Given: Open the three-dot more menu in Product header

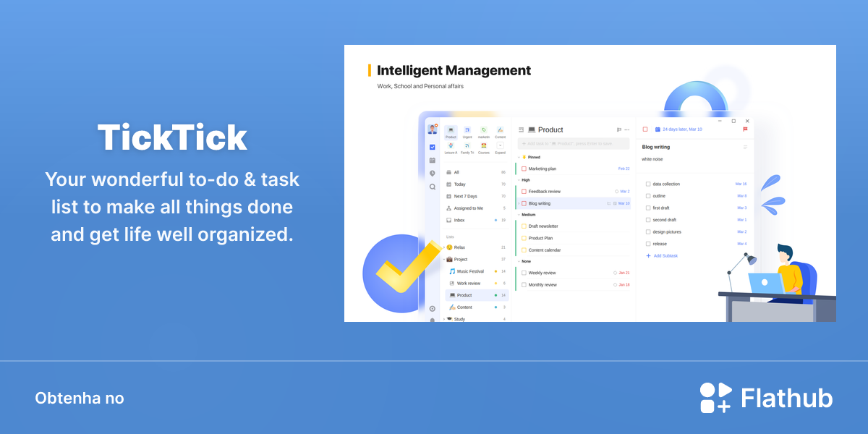Looking at the screenshot, I should pyautogui.click(x=627, y=130).
